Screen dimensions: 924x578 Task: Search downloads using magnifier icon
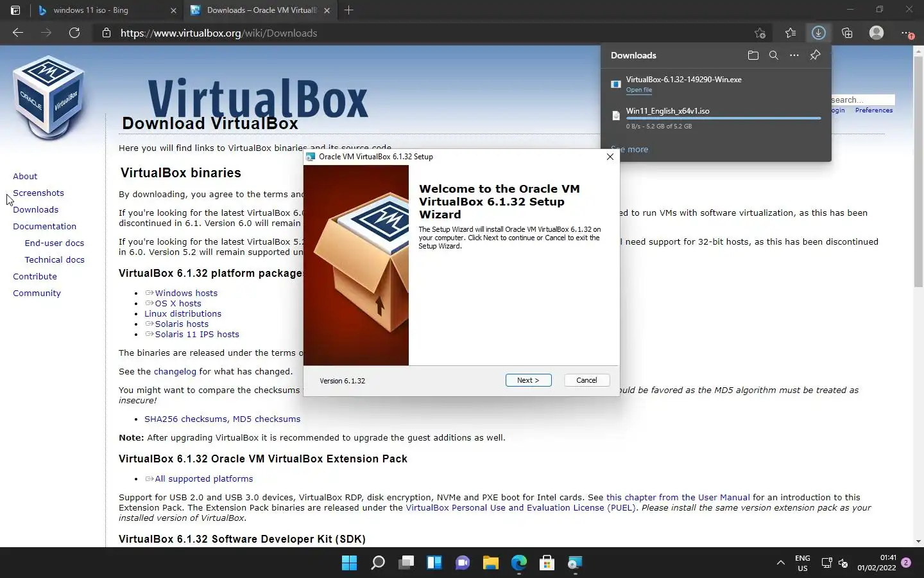pos(774,55)
